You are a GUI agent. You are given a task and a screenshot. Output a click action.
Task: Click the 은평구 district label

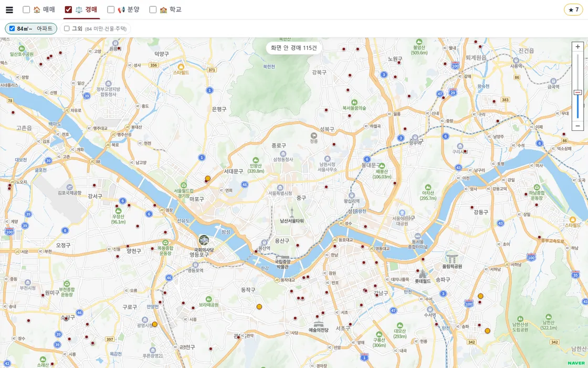click(x=219, y=109)
